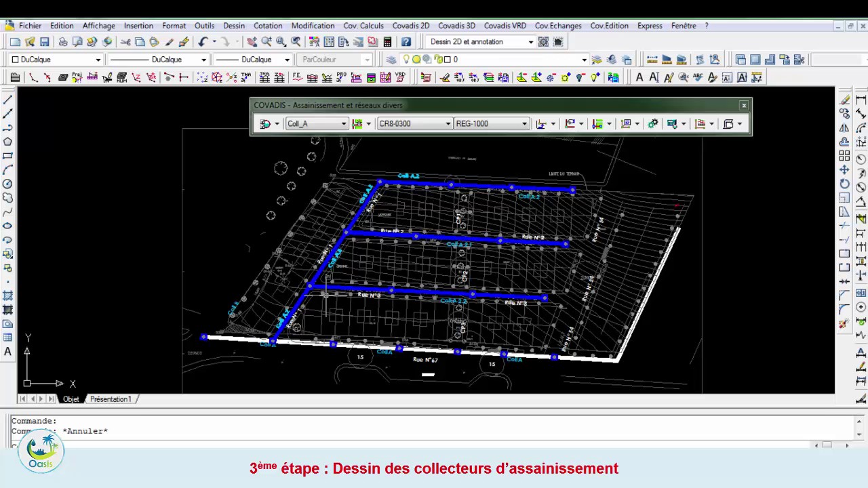The height and width of the screenshot is (488, 868).
Task: Open the CR8-0300 pipe type dropdown
Action: [448, 124]
